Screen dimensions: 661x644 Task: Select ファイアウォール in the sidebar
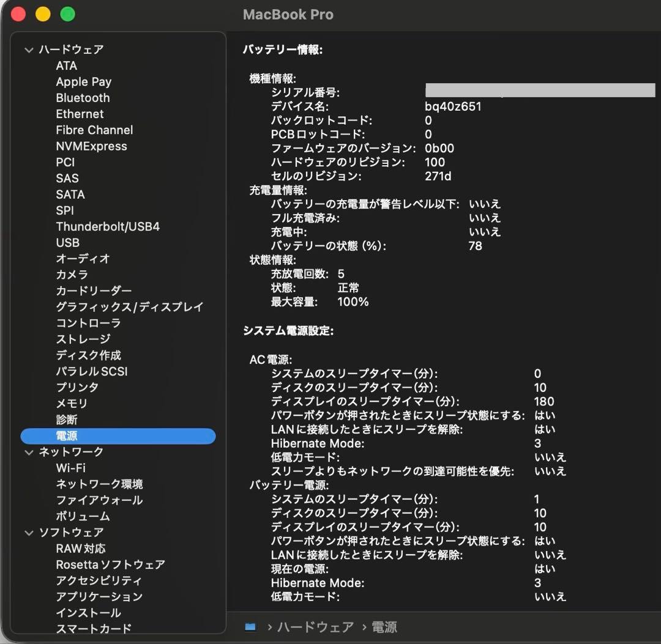point(100,500)
